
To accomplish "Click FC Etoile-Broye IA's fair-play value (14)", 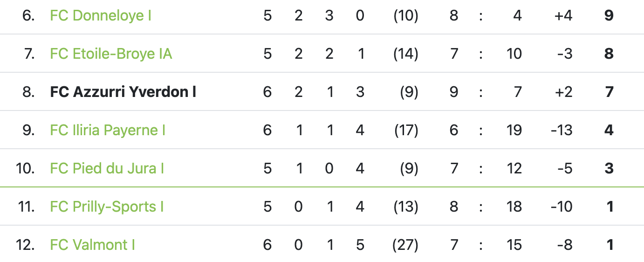I will pyautogui.click(x=405, y=54).
